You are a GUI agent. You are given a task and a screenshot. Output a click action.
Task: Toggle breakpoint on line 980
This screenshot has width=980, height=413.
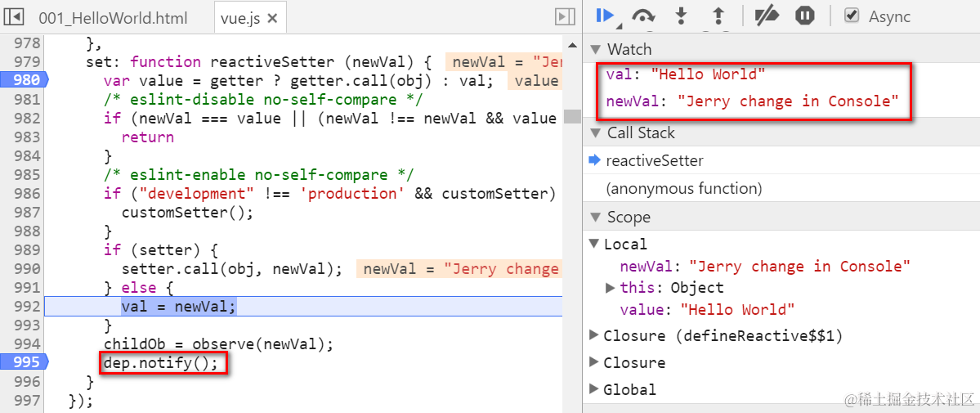[24, 80]
